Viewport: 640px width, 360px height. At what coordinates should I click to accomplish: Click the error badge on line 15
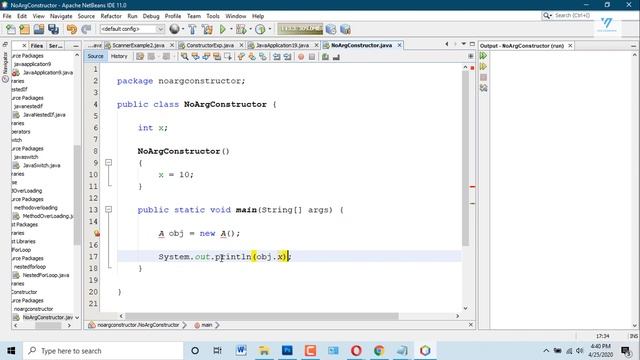pyautogui.click(x=97, y=233)
